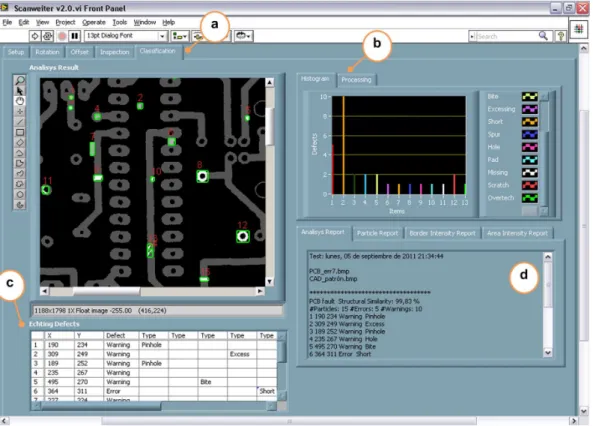Click report text scroll up arrow
Viewport: 593px width, 426px height.
(548, 257)
